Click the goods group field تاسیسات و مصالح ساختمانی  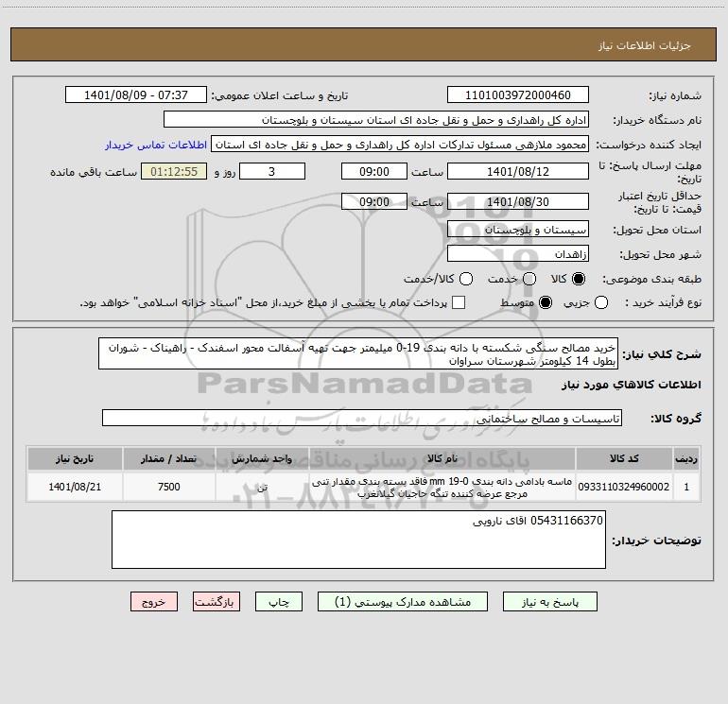[362, 418]
